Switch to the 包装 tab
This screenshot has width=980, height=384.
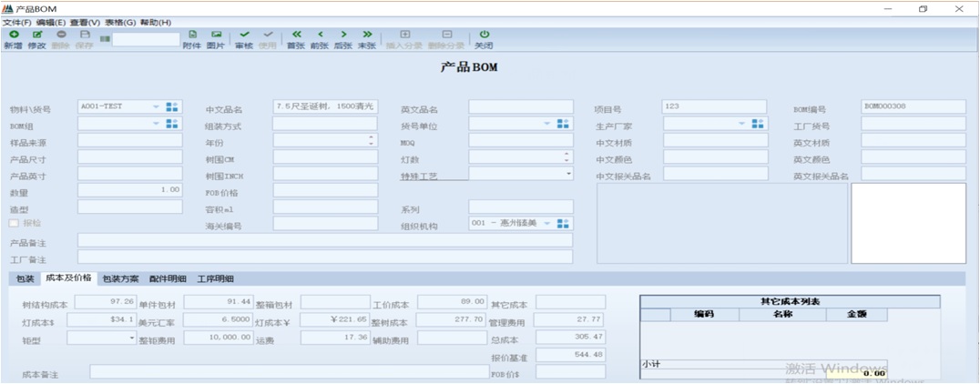point(25,278)
